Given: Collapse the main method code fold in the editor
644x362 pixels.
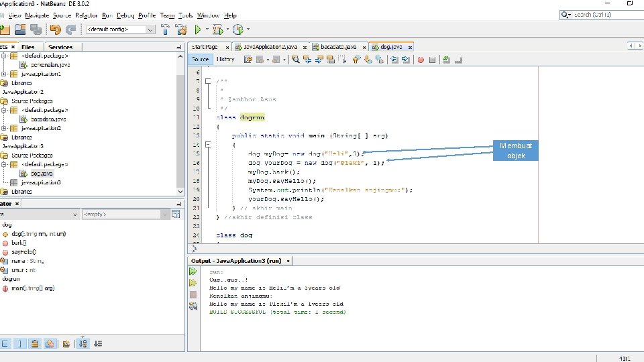Looking at the screenshot, I should click(208, 145).
